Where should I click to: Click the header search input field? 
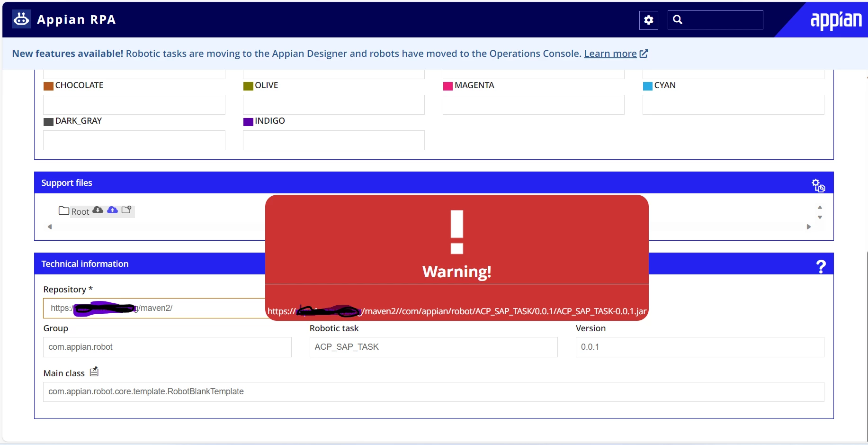[716, 20]
